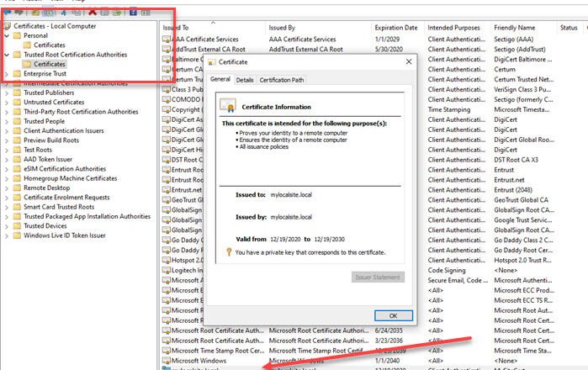Click the blue Help toolbar icon

pos(133,12)
